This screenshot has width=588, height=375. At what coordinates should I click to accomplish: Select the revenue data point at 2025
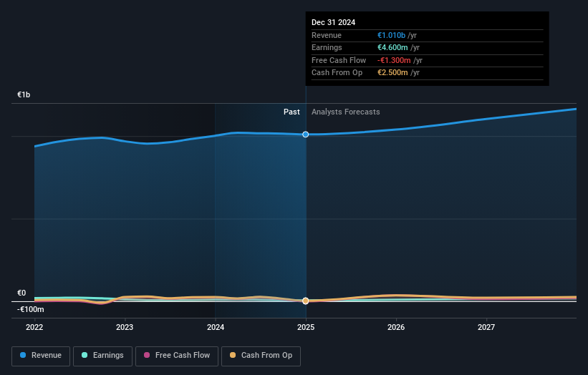click(306, 135)
